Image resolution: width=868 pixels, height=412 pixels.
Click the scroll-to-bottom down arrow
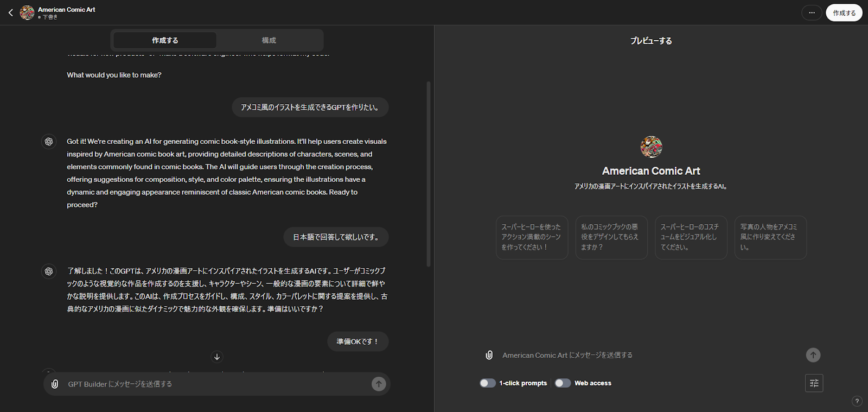(217, 357)
